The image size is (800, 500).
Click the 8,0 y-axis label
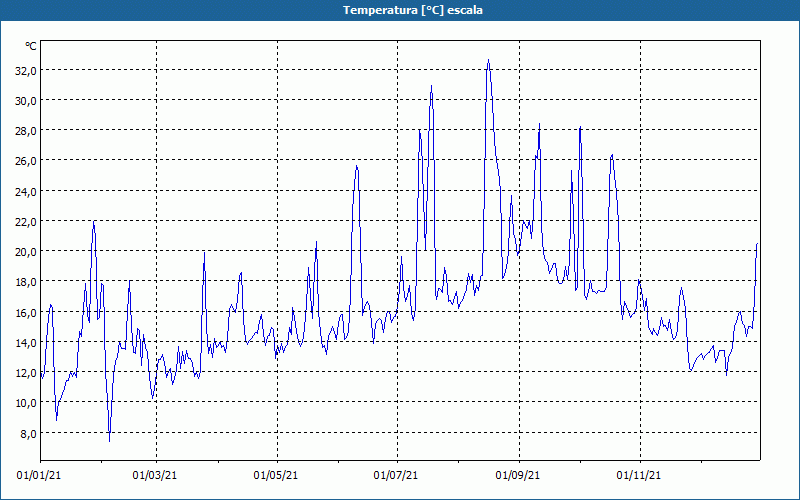[x=28, y=434]
